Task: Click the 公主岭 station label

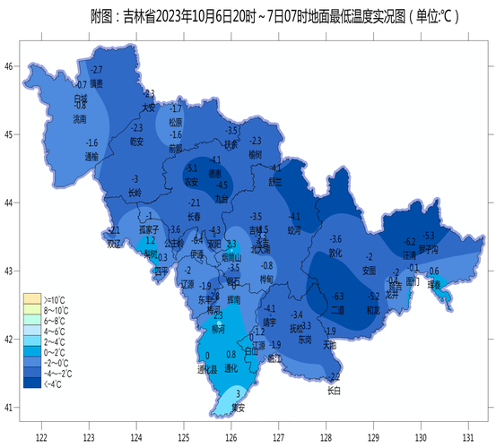Action: pyautogui.click(x=174, y=244)
